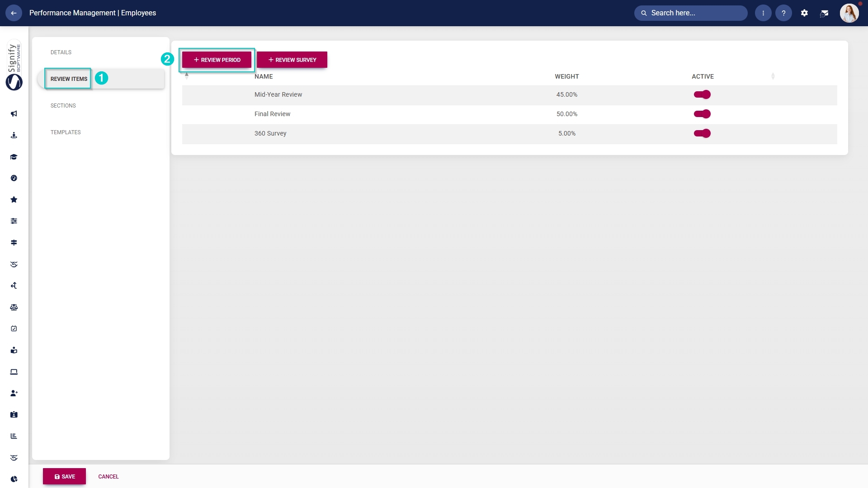Open the question mark help button
This screenshot has height=488, width=868.
783,13
